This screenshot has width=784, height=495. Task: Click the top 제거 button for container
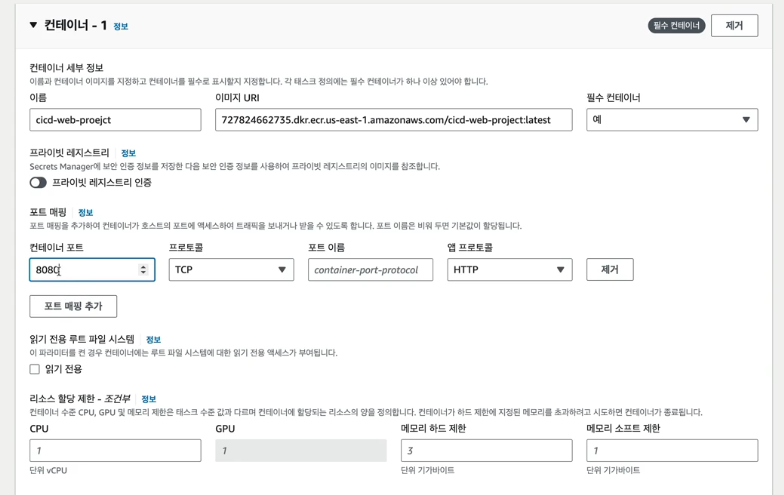pos(734,26)
